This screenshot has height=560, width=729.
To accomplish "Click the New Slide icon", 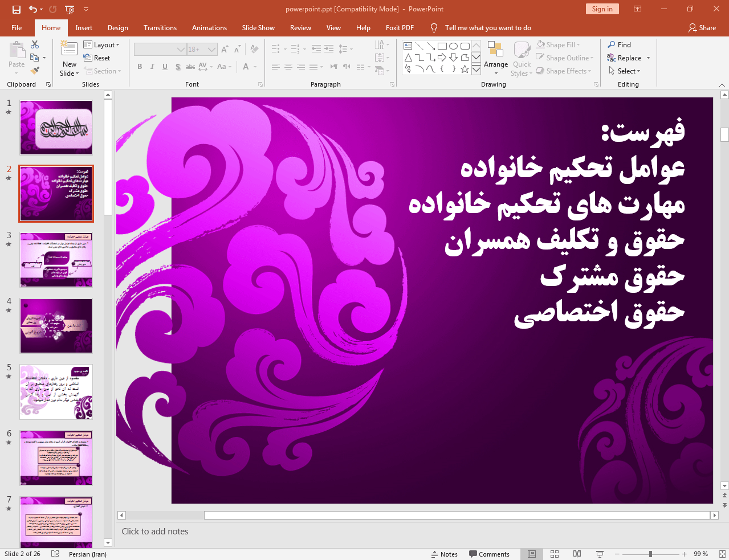I will click(69, 50).
